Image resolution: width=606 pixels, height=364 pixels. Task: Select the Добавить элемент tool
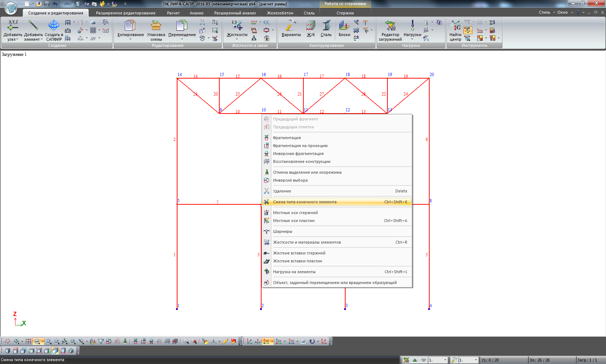pos(34,31)
